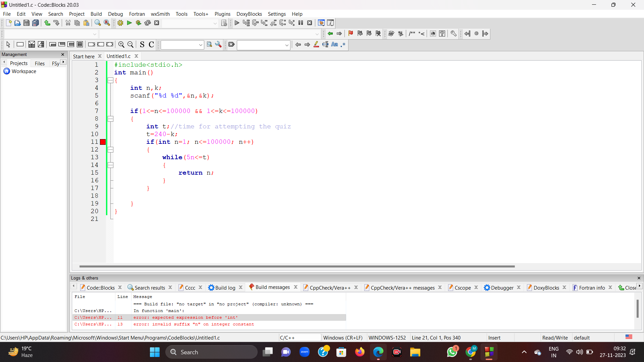Click the Projects button in Management panel

click(x=19, y=63)
